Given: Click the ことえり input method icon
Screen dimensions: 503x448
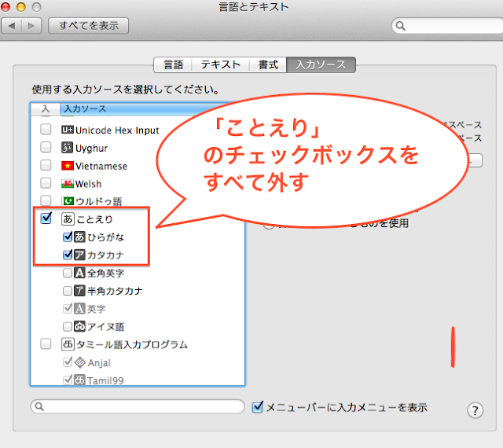Looking at the screenshot, I should tap(68, 218).
